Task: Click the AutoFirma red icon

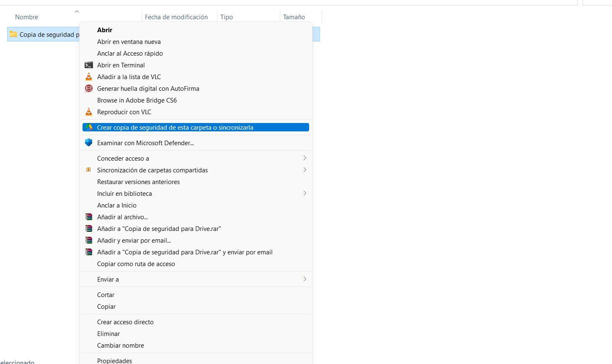Action: [88, 89]
